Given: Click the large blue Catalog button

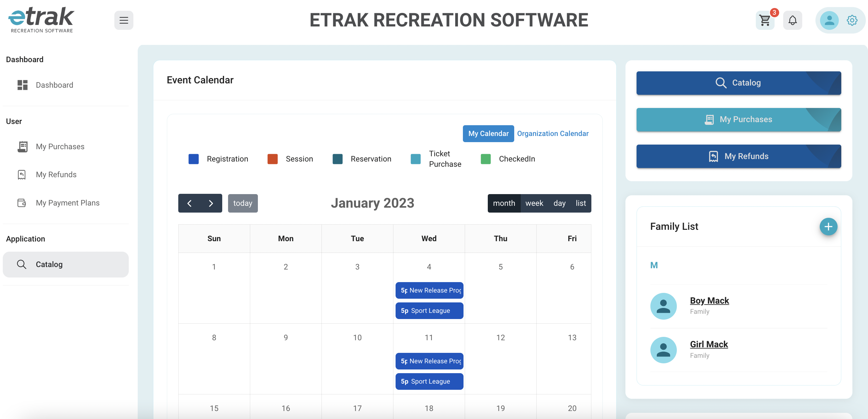Looking at the screenshot, I should pos(739,83).
